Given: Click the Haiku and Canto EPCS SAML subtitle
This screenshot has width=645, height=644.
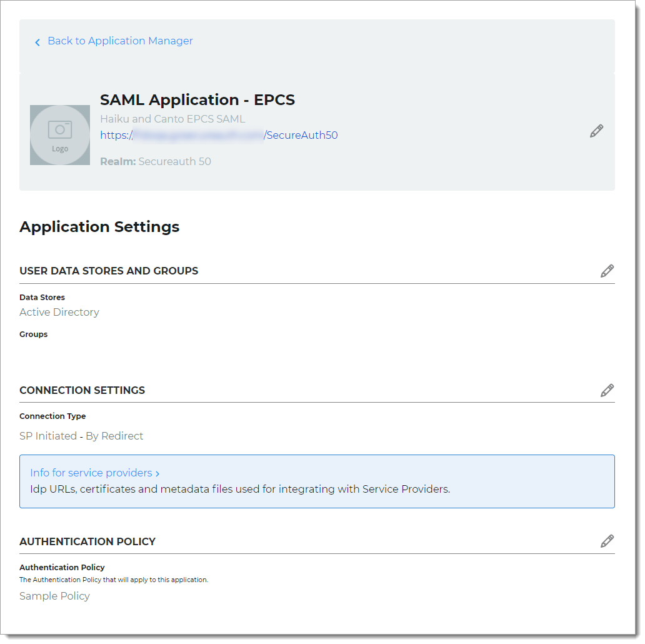Looking at the screenshot, I should [x=173, y=119].
